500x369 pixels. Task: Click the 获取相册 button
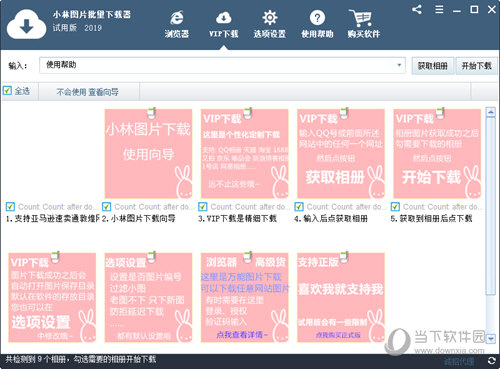point(433,66)
